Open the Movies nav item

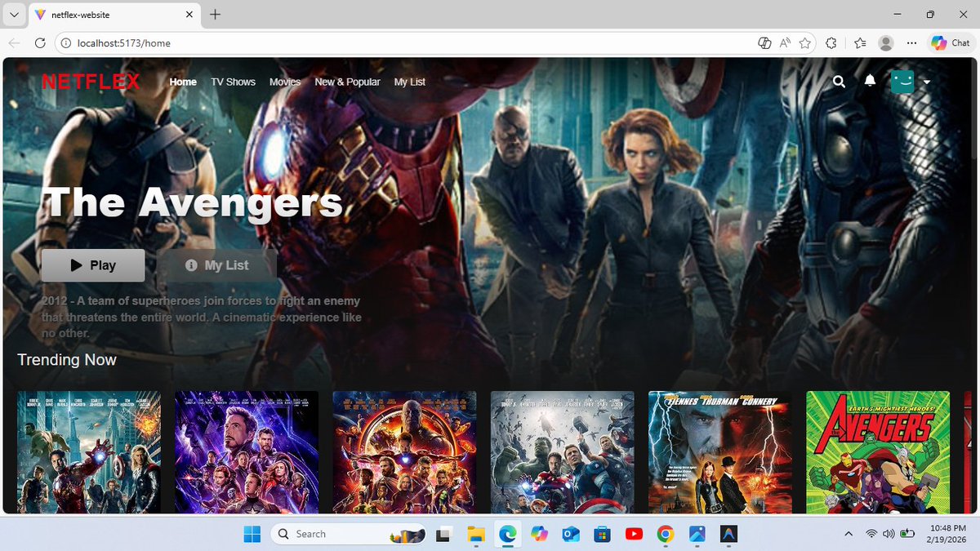coord(285,82)
